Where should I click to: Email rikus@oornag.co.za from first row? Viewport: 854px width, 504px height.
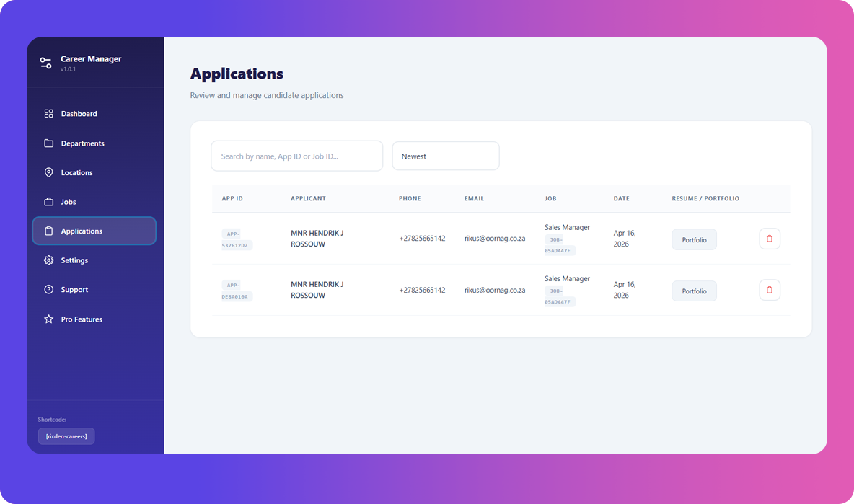pos(496,238)
